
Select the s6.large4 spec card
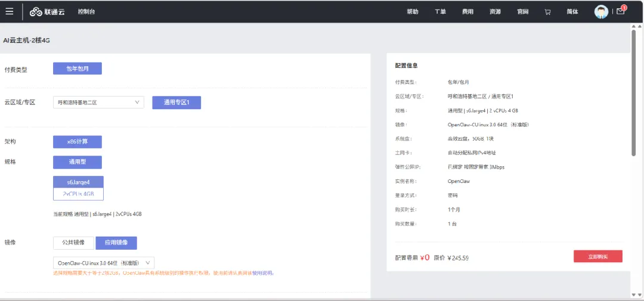click(79, 188)
